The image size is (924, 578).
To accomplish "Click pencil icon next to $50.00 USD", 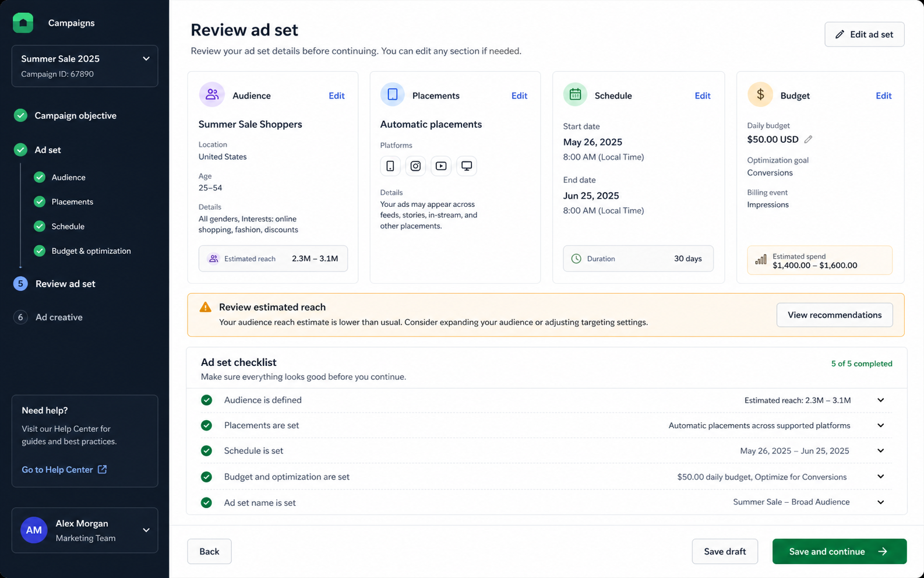I will pyautogui.click(x=808, y=139).
